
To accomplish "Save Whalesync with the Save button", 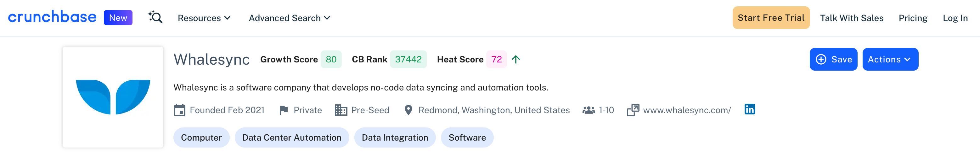I will click(x=833, y=60).
